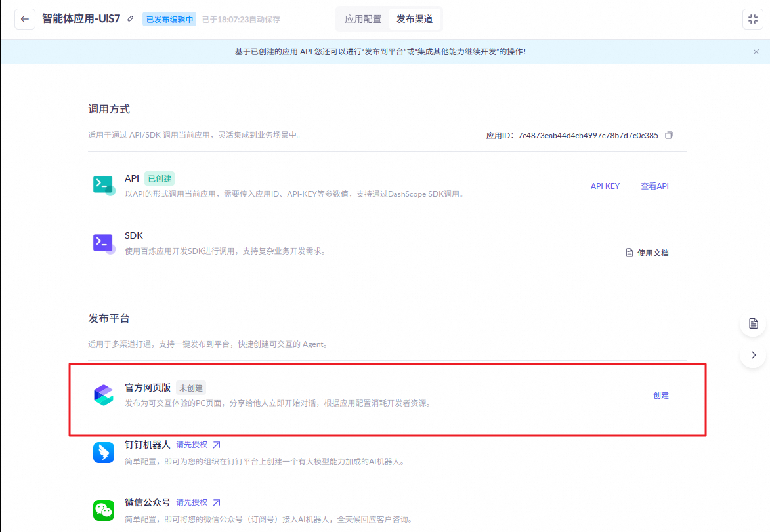Click the SDK title text
The image size is (770, 532).
[134, 235]
